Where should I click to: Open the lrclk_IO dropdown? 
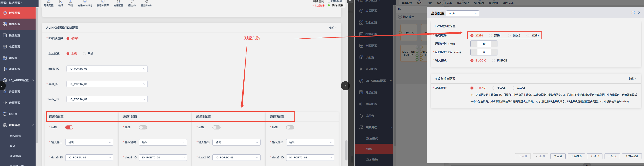(x=107, y=99)
